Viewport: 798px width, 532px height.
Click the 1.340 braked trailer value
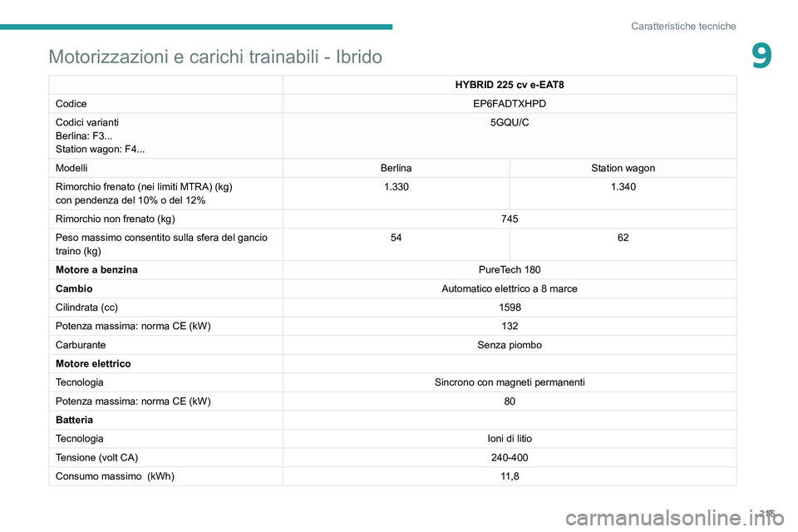point(623,187)
